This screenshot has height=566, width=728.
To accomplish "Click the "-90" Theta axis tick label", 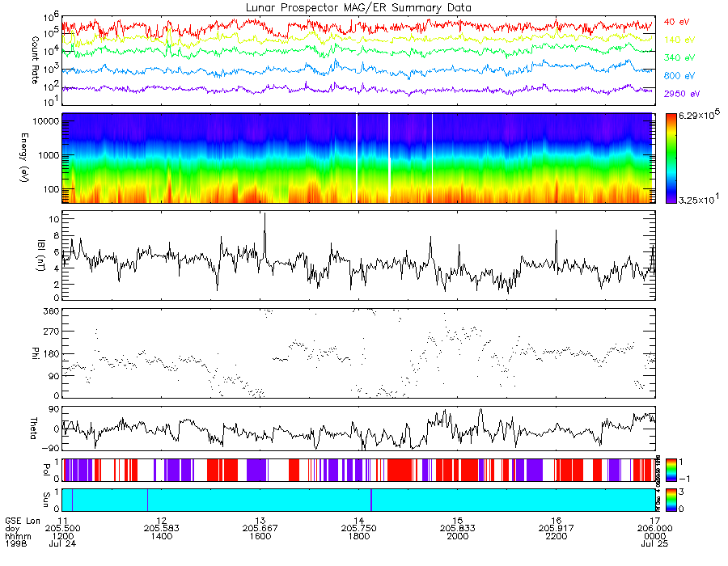I will pos(50,448).
